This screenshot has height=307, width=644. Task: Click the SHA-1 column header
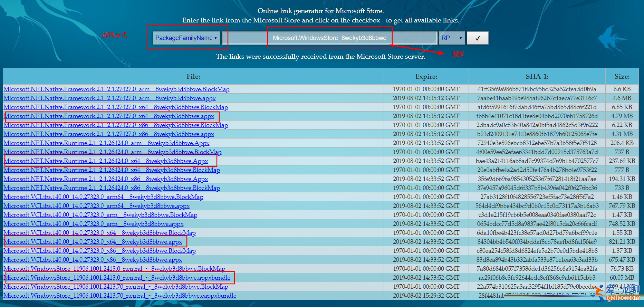[537, 77]
